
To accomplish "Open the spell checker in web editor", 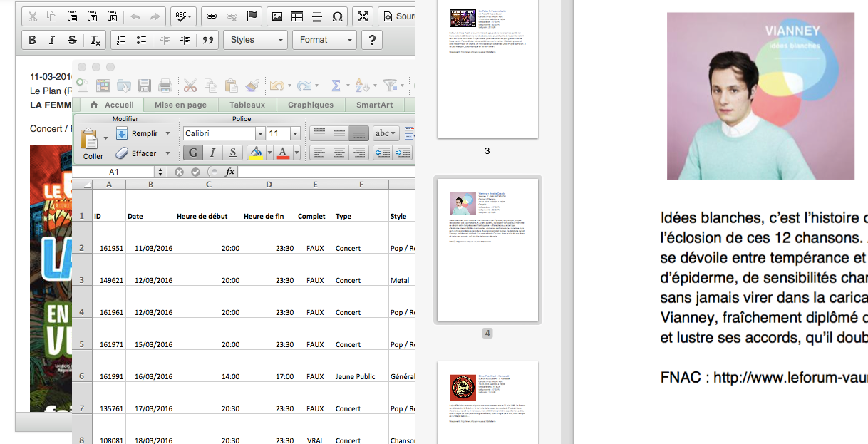I will (183, 16).
